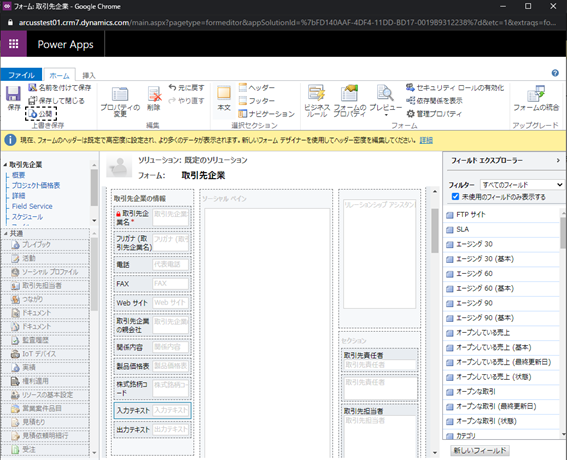Select the SLA field
The image size is (567, 460).
(x=502, y=230)
